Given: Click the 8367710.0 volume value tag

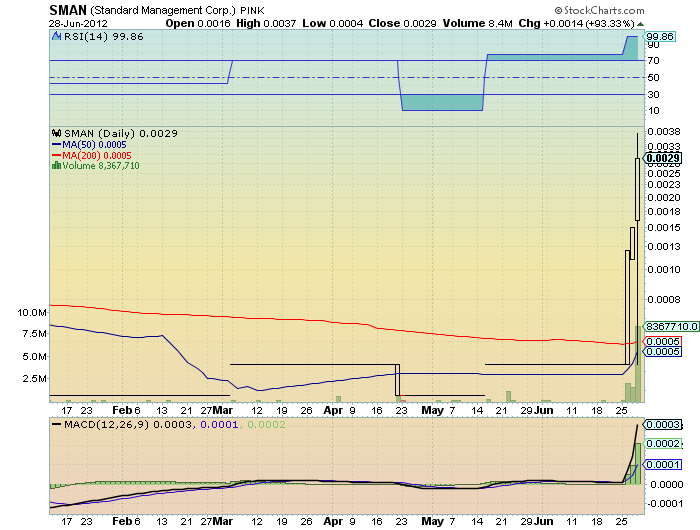Looking at the screenshot, I should pyautogui.click(x=671, y=326).
